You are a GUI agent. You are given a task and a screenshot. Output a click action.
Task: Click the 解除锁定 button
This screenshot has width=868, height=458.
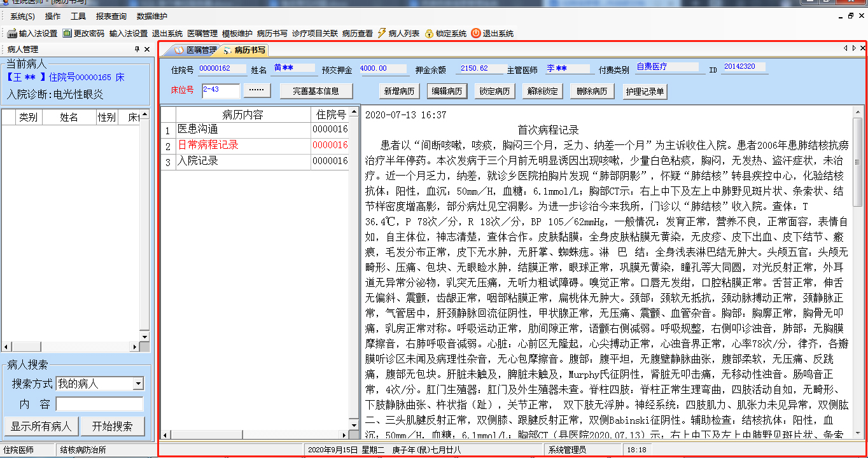tap(543, 91)
